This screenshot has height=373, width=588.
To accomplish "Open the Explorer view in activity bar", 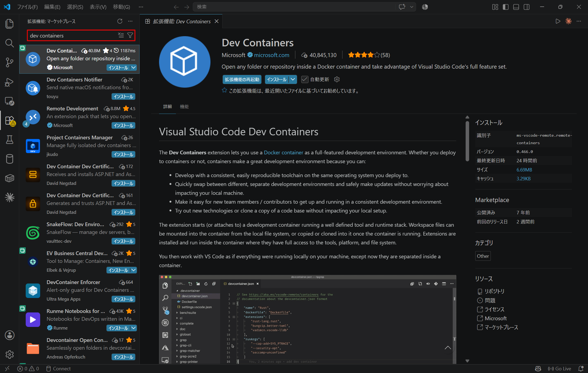I will [x=10, y=24].
